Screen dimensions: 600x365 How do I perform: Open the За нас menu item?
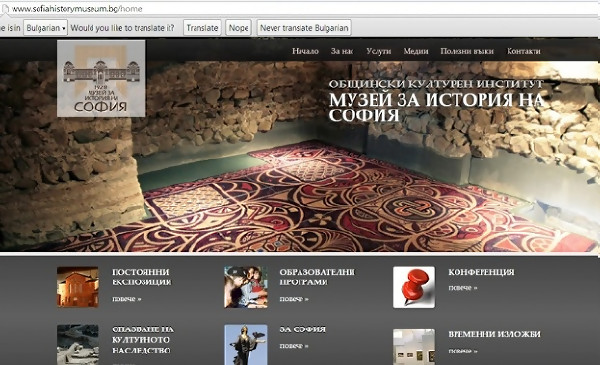pyautogui.click(x=342, y=51)
